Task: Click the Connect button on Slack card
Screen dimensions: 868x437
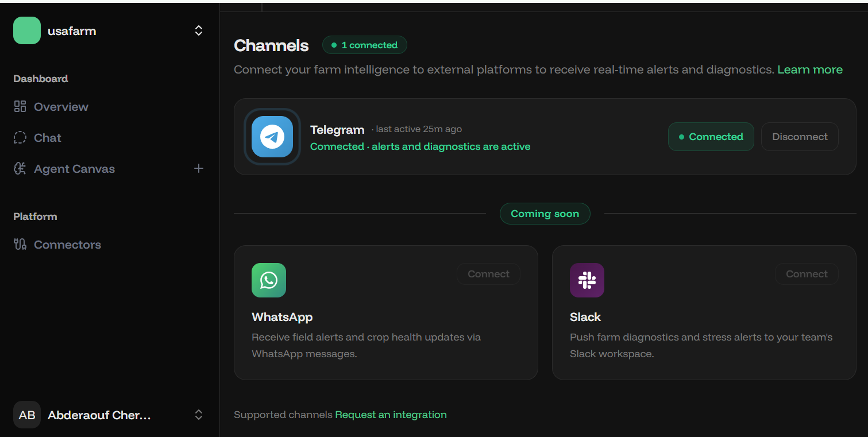Action: [807, 274]
